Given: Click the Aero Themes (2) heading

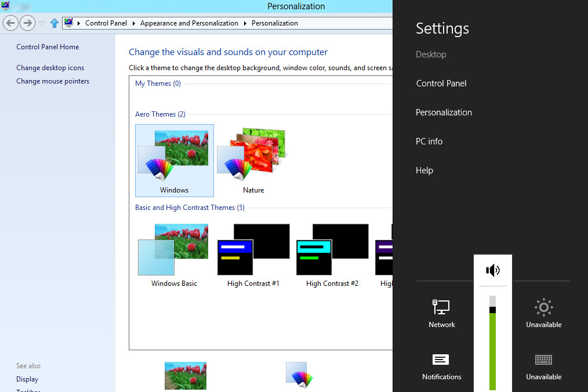Looking at the screenshot, I should pos(160,114).
